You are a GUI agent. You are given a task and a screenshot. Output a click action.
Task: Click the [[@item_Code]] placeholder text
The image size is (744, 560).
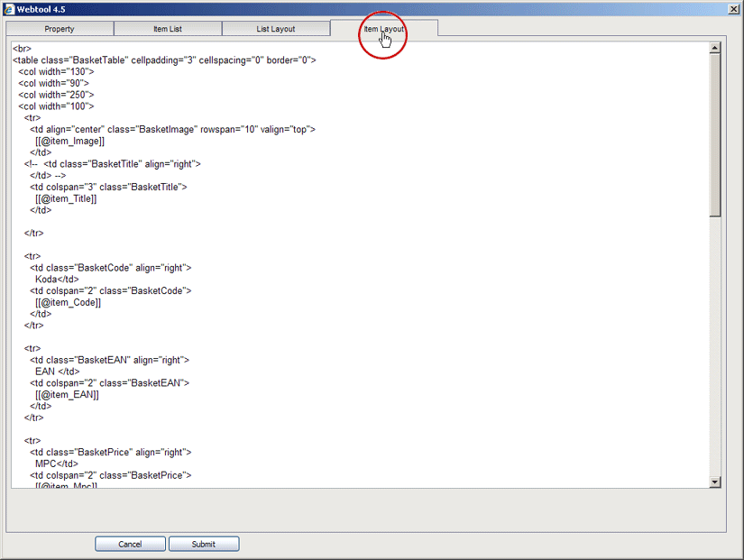click(x=68, y=302)
